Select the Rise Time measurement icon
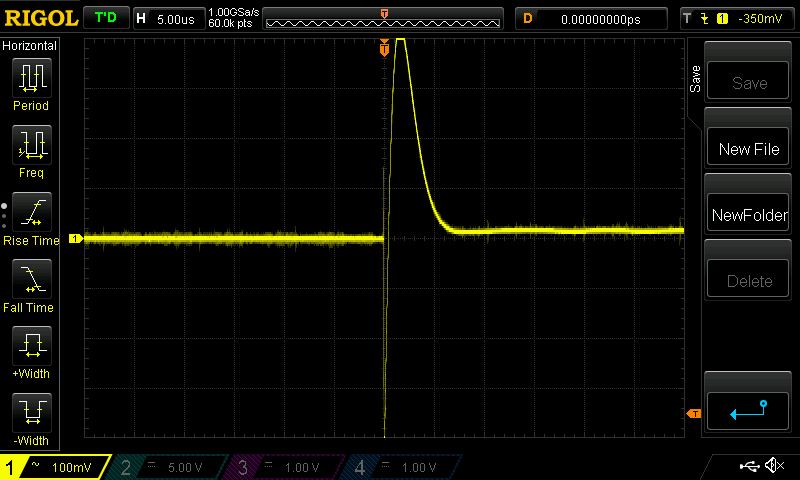The width and height of the screenshot is (800, 480). (32, 212)
